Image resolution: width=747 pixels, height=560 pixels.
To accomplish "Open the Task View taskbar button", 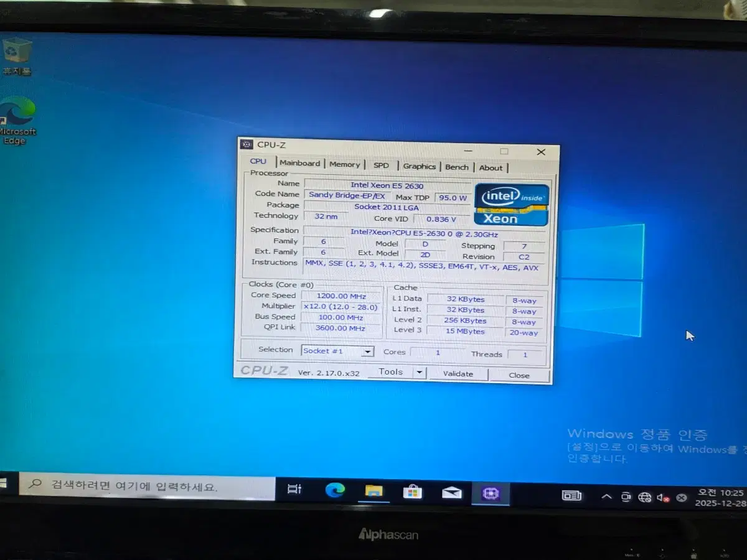I will pyautogui.click(x=294, y=490).
